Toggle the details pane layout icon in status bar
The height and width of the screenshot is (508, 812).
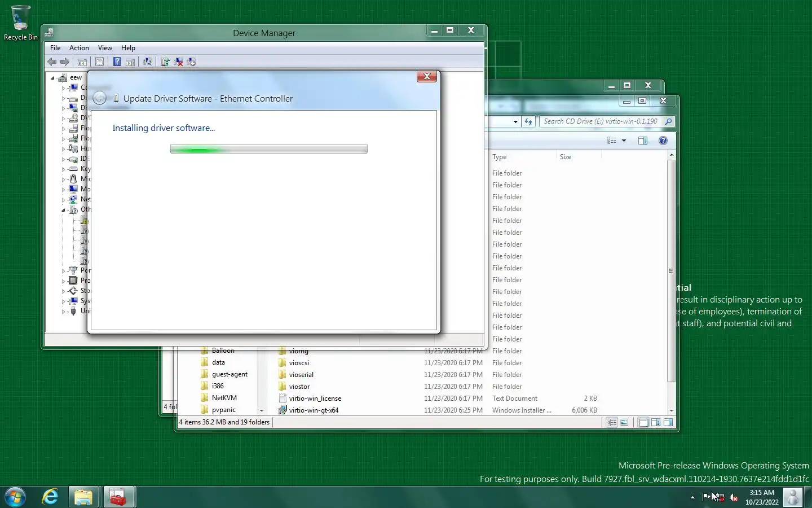click(656, 422)
